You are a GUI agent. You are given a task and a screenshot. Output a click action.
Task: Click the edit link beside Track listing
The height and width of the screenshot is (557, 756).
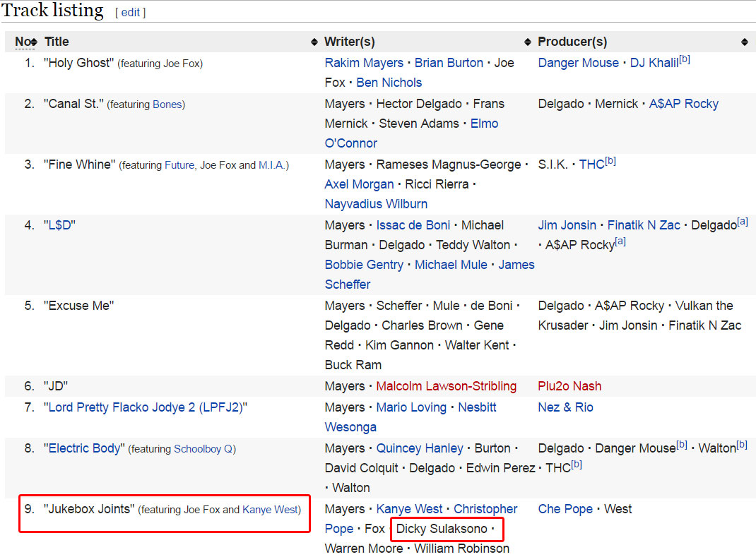[130, 13]
